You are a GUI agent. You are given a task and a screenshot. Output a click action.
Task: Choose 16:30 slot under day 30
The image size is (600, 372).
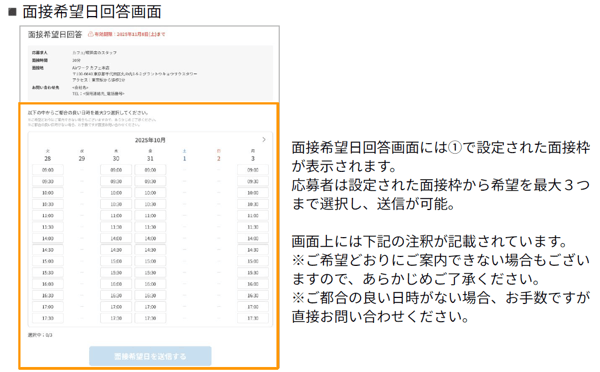tap(116, 295)
